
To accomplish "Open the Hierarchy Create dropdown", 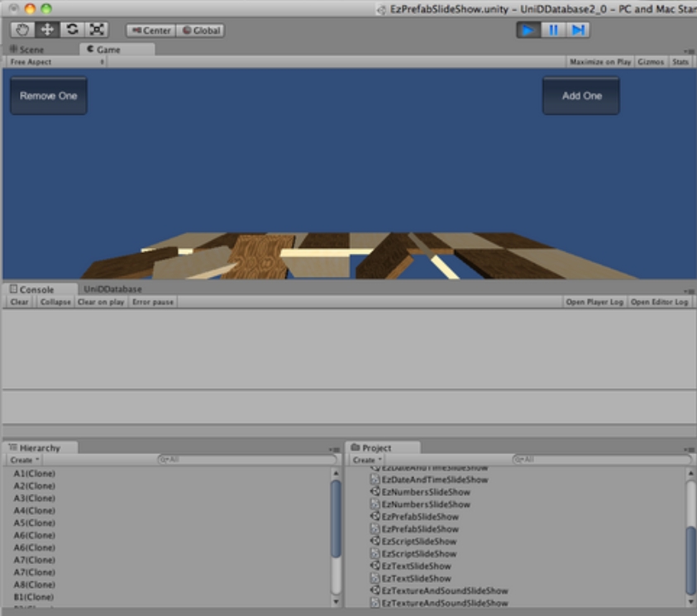I will 25,460.
